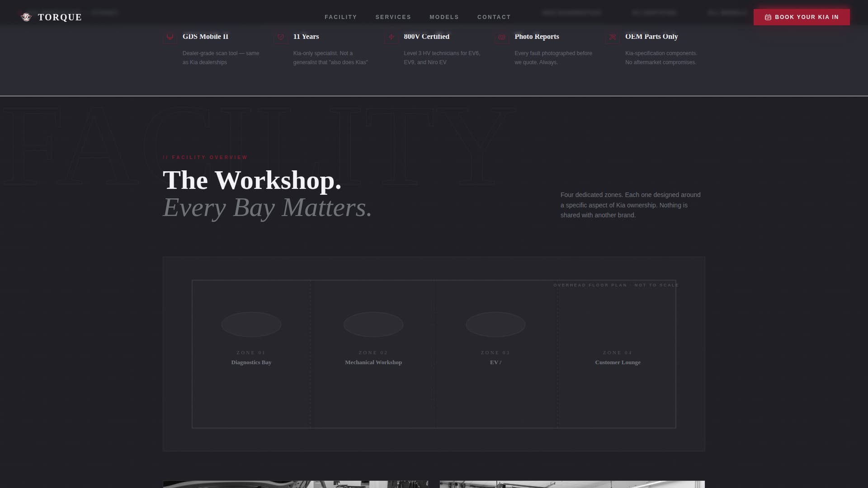
Task: Click the EV zone oval marker
Action: pos(495,324)
